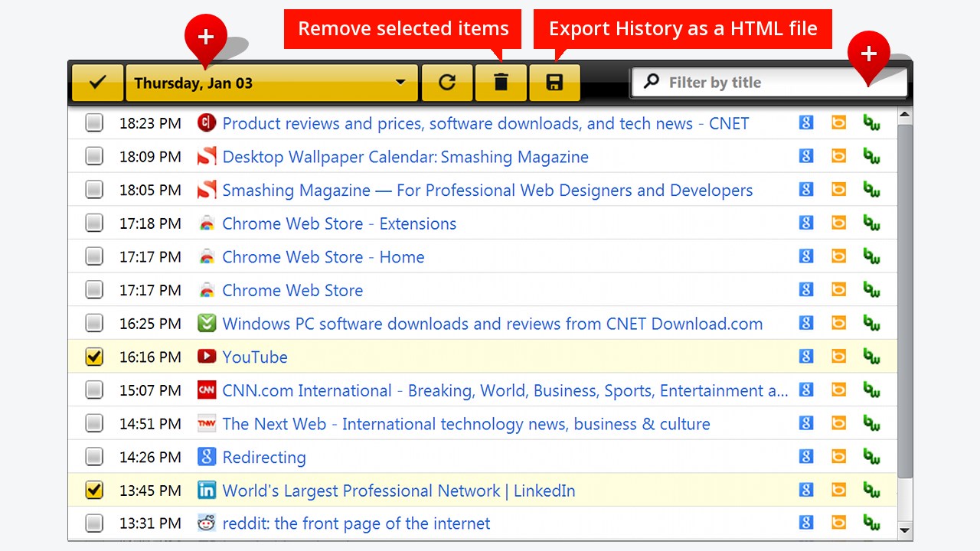Click the blue Google icon in the YouTube row

tap(806, 356)
